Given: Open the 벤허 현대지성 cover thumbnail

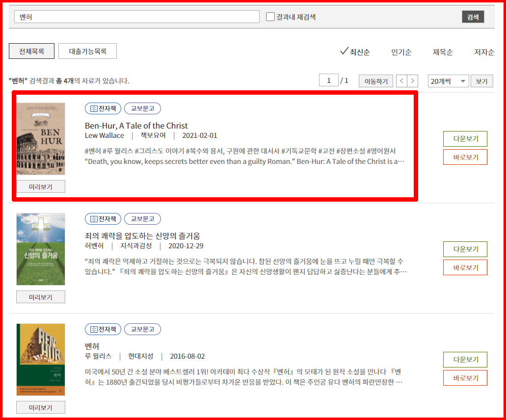Looking at the screenshot, I should click(41, 359).
